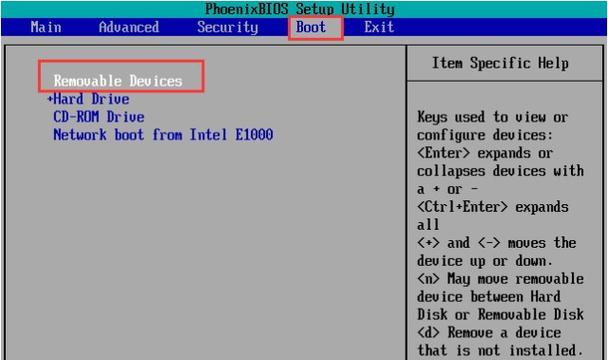The height and width of the screenshot is (360, 608).
Task: Click the Item Specific Help heading
Action: [x=501, y=63]
